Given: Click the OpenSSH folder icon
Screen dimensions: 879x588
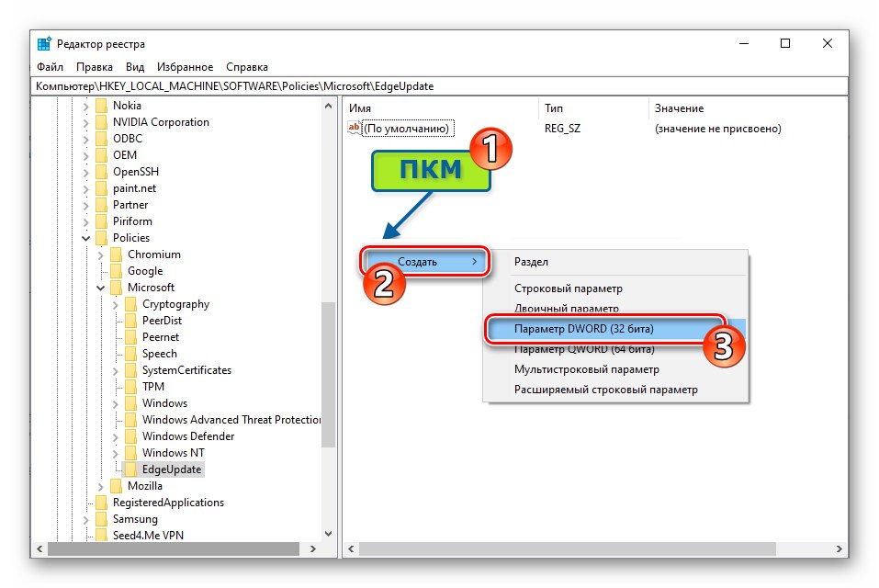Looking at the screenshot, I should click(x=101, y=172).
